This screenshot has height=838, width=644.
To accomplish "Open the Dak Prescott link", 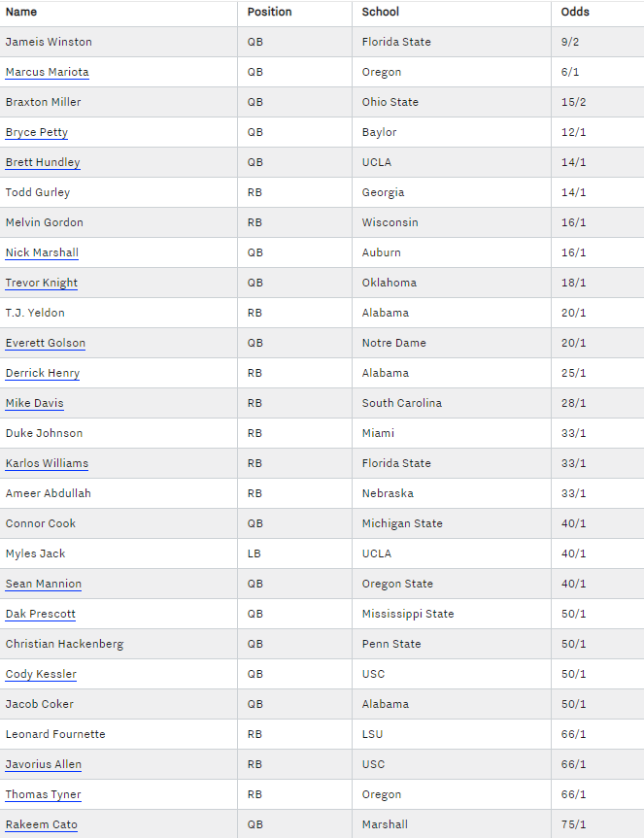I will (40, 614).
